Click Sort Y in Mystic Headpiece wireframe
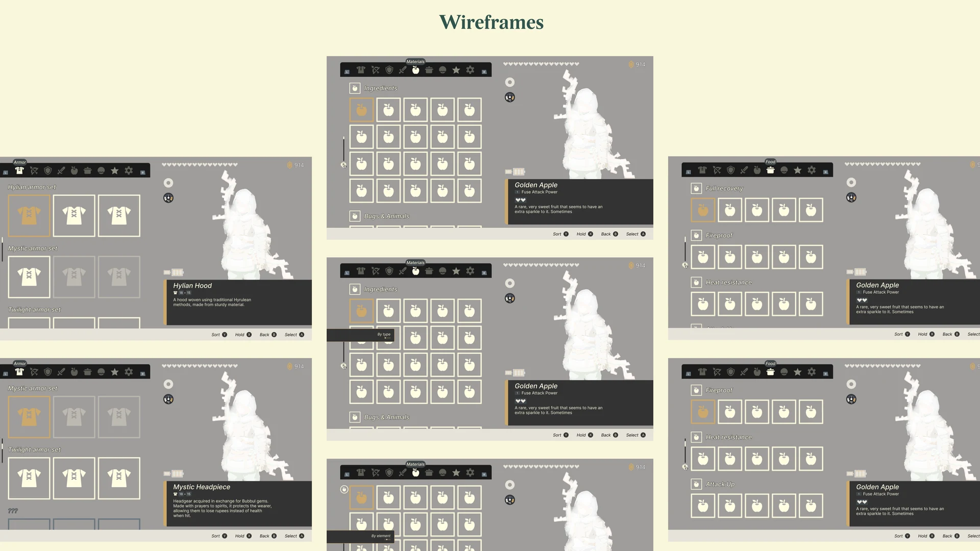 (x=219, y=536)
